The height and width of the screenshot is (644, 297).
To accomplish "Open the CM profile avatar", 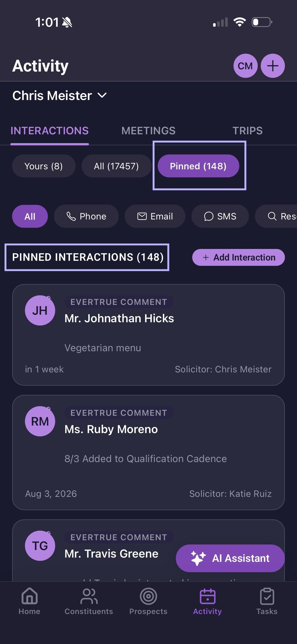I will [245, 66].
